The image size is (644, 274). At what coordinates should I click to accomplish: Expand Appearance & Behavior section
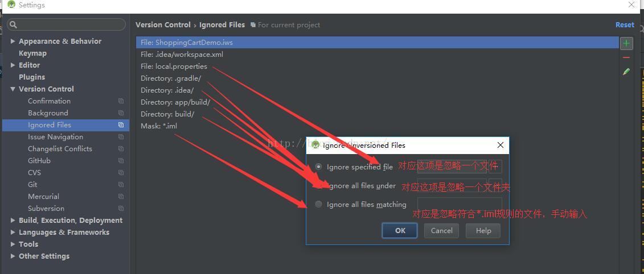click(x=13, y=41)
